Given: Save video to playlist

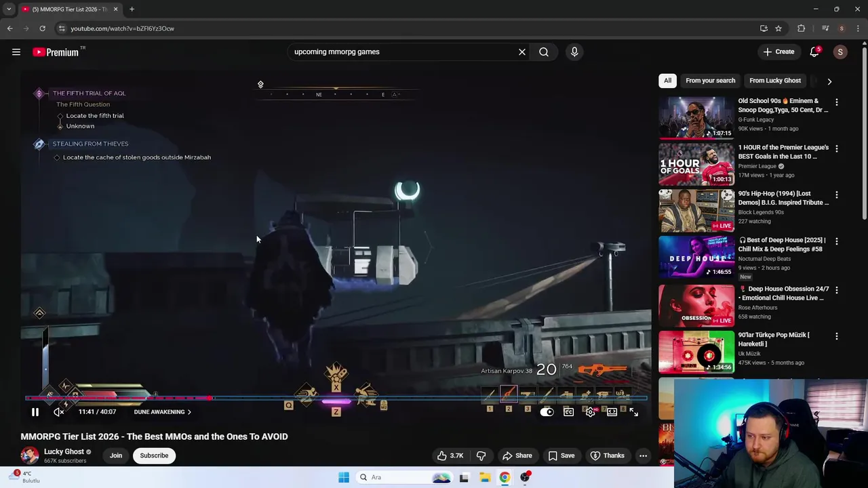Looking at the screenshot, I should [x=561, y=455].
